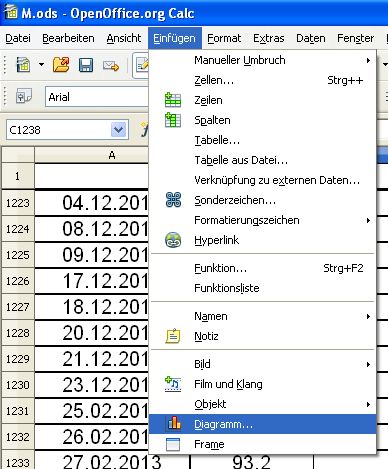Screen dimensions: 388x469
Task: Insert rows via the Zeilen icon
Action: pyautogui.click(x=173, y=100)
